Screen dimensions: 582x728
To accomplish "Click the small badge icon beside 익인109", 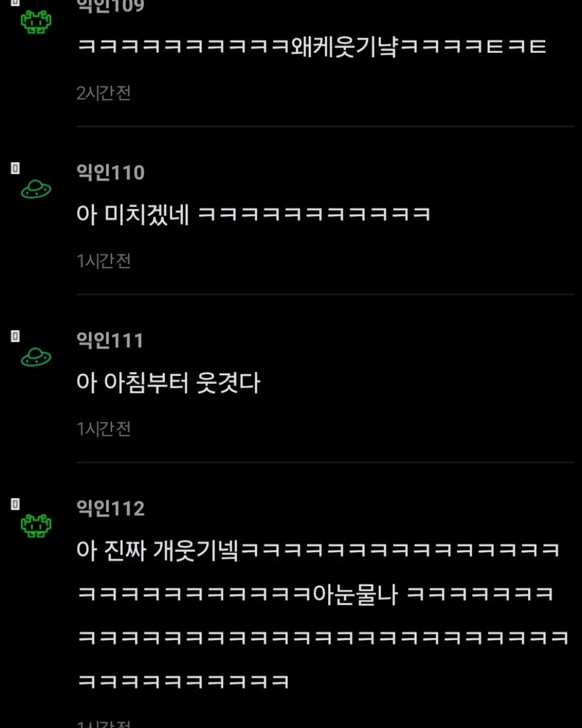I will click(15, 3).
